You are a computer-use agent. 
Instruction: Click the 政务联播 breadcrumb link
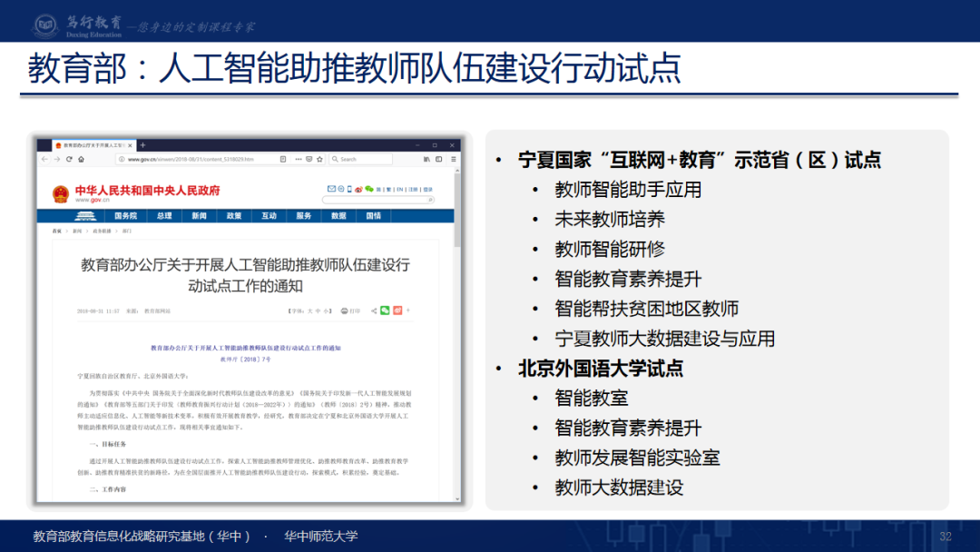point(102,232)
